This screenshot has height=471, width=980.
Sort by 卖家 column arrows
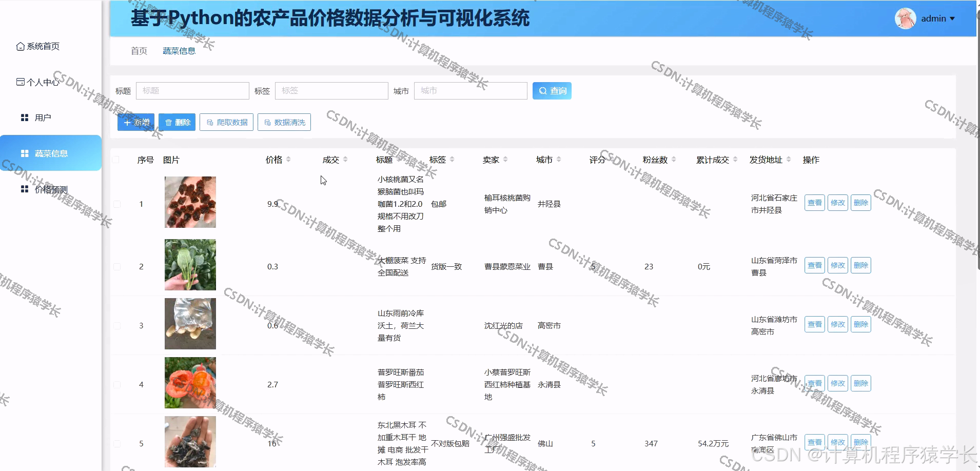(x=505, y=160)
